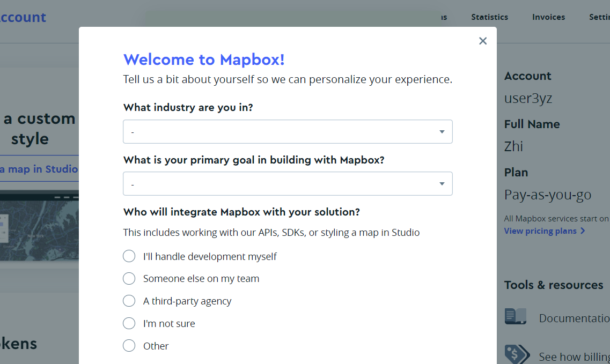
Task: Click See how billing works link
Action: [x=574, y=356]
